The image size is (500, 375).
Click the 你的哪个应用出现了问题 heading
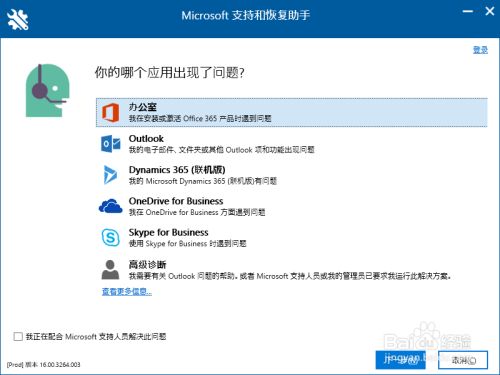click(169, 72)
